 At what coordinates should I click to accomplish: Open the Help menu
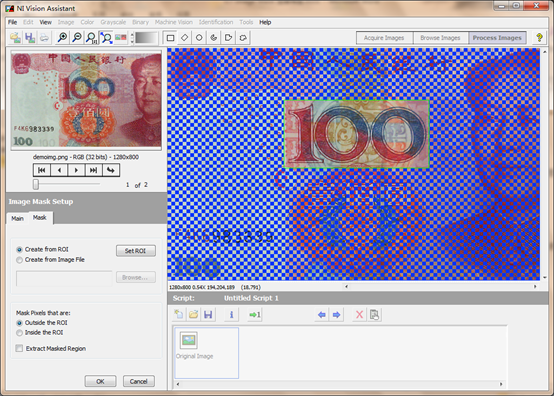coord(265,22)
